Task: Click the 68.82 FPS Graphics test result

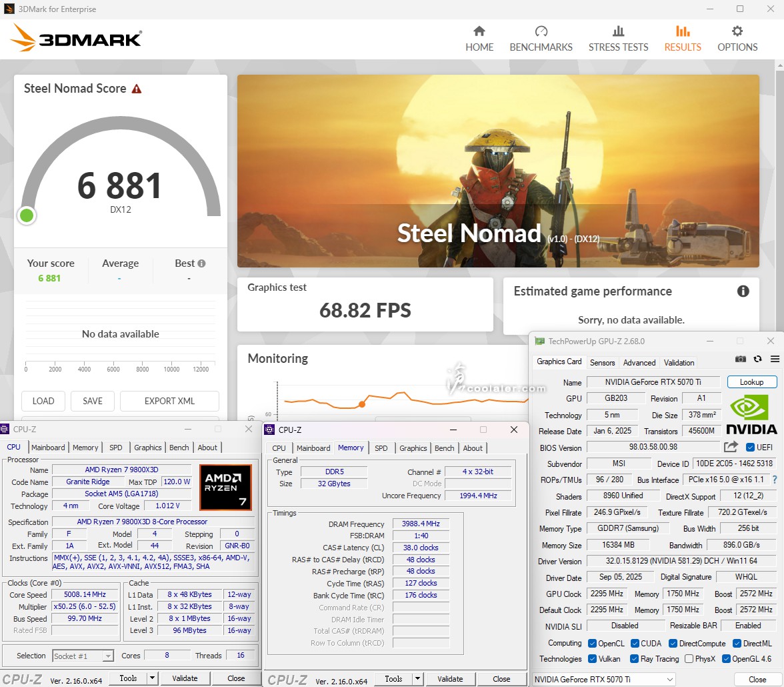Action: (365, 311)
